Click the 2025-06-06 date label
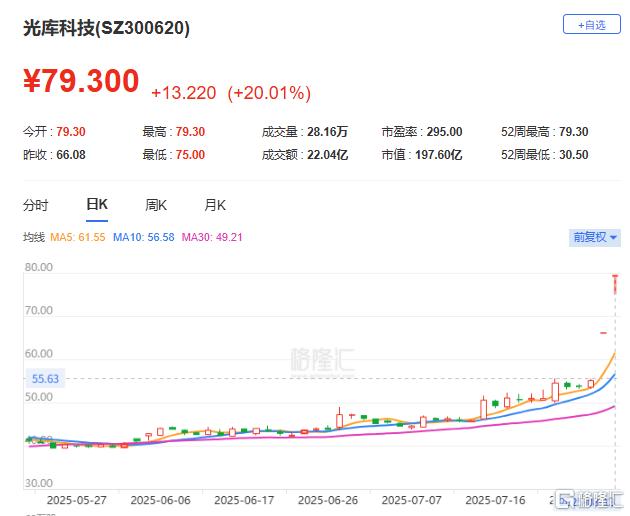 click(x=161, y=500)
